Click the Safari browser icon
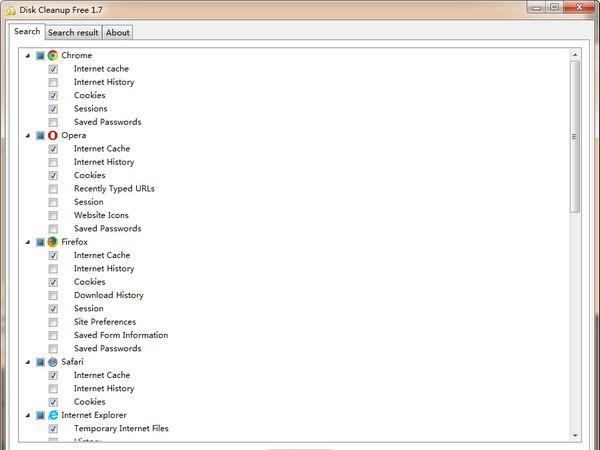This screenshot has width=600, height=450. pos(53,362)
